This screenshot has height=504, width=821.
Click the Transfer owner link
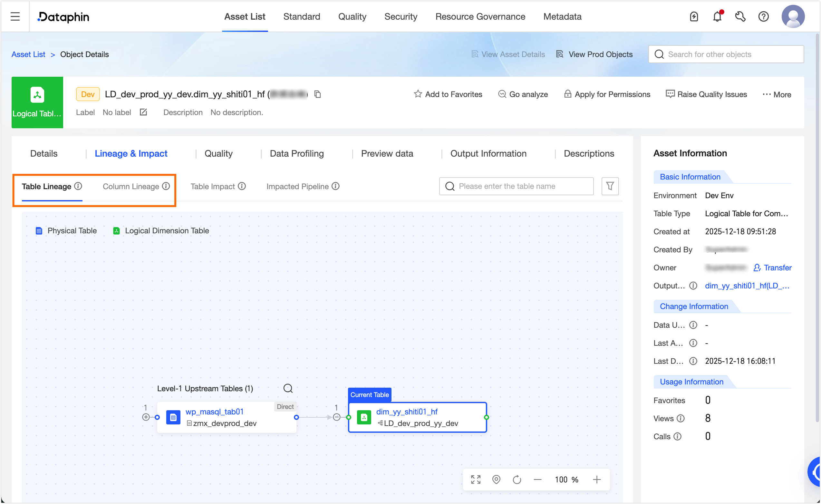[772, 268]
